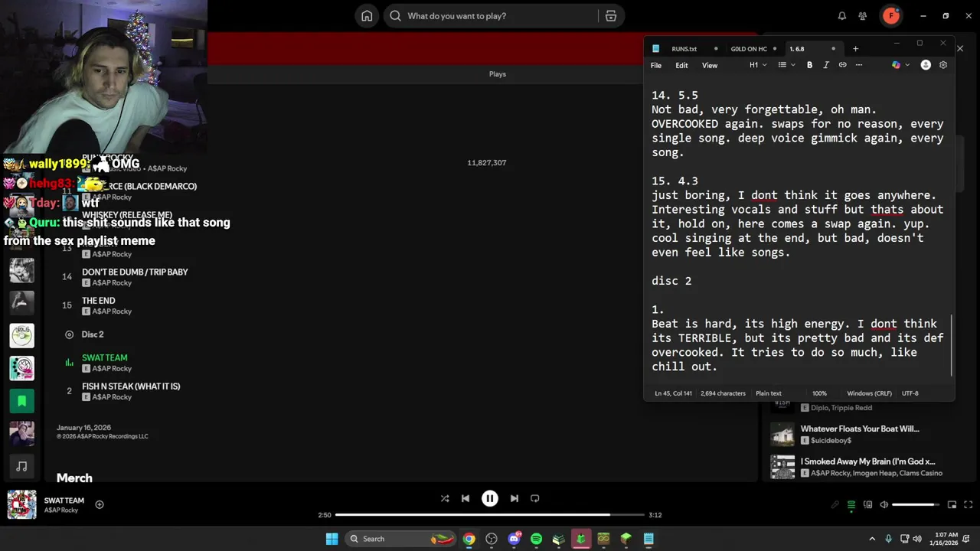Click Windows (CRLF) line ending status
Image resolution: width=980 pixels, height=551 pixels.
click(869, 393)
